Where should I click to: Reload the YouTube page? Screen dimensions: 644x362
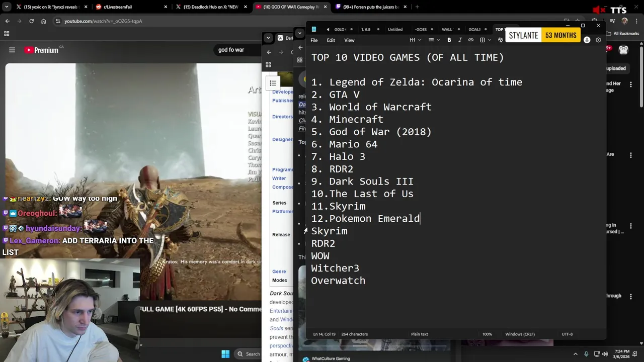pyautogui.click(x=31, y=21)
